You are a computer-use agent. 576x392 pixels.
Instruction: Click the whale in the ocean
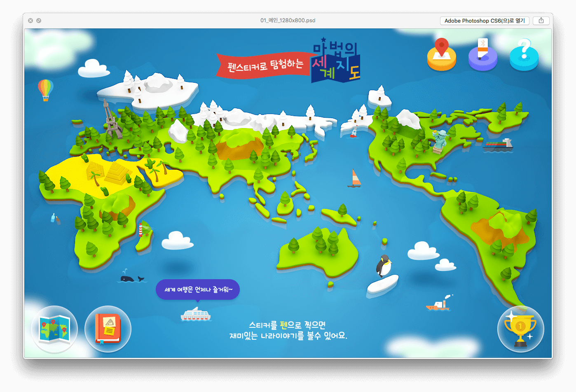[x=131, y=277]
